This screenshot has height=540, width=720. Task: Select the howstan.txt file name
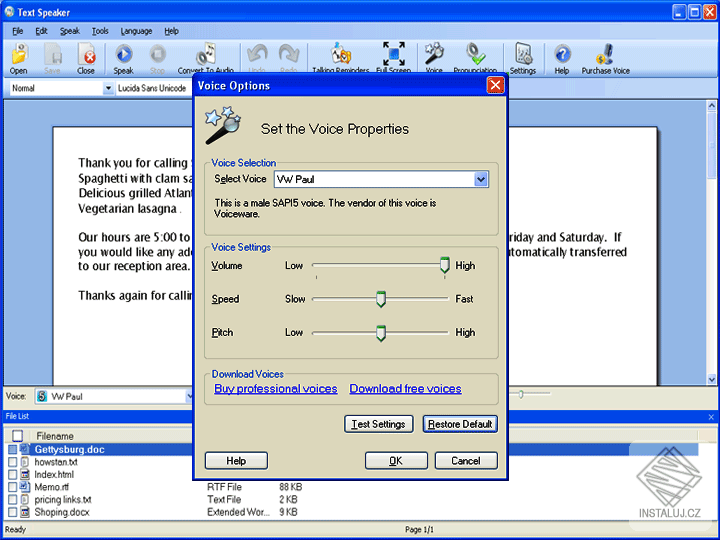pyautogui.click(x=56, y=462)
